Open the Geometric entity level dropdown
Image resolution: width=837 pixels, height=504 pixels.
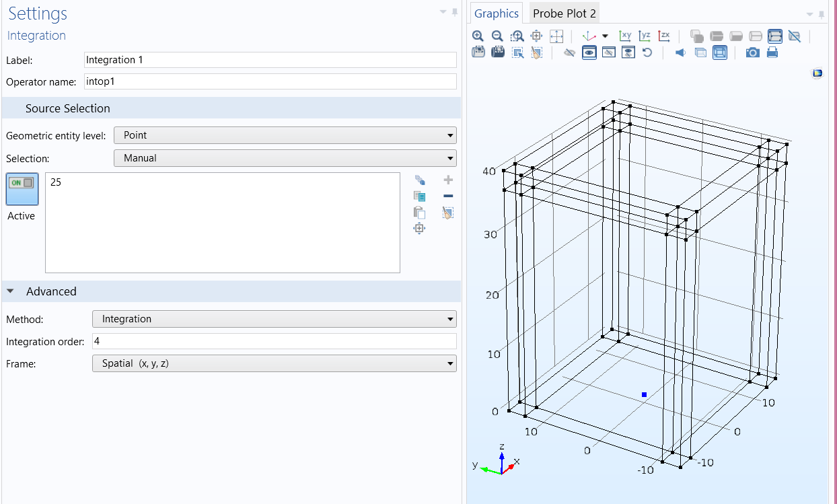tap(285, 135)
